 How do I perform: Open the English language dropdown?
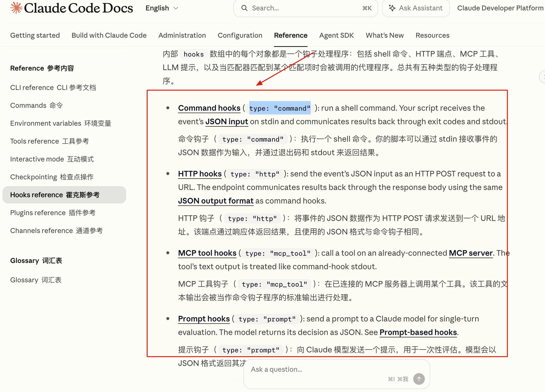[x=162, y=8]
